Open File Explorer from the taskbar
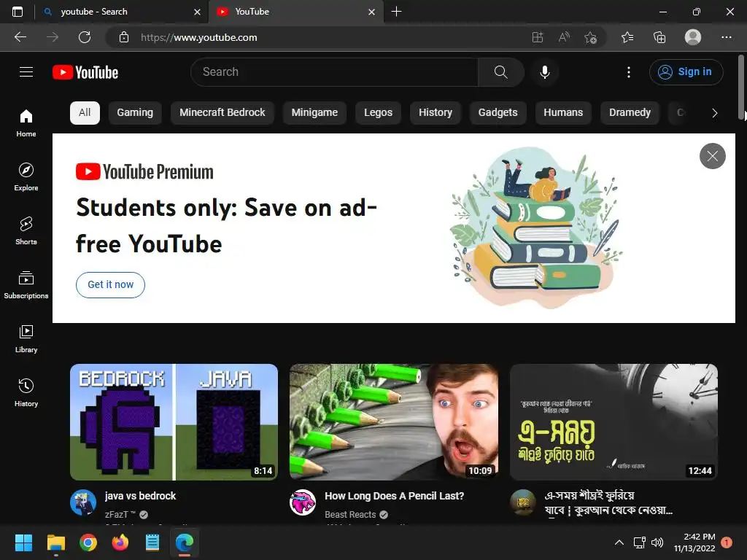Image resolution: width=747 pixels, height=560 pixels. 55,542
